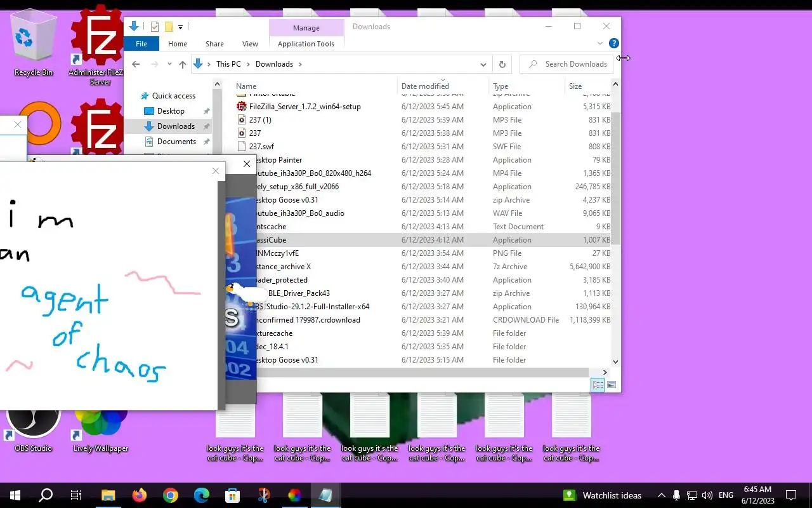Launch Google Chrome from taskbar
Viewport: 812px width, 508px height.
point(170,495)
